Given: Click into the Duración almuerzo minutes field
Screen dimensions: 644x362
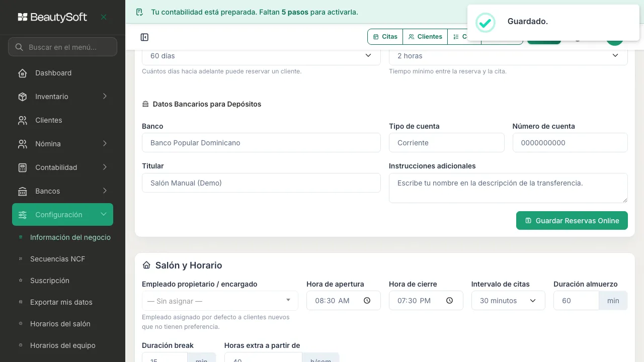Looking at the screenshot, I should [x=576, y=301].
